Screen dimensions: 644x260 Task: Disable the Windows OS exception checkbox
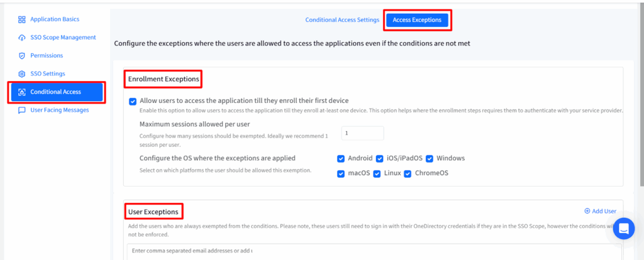[430, 158]
